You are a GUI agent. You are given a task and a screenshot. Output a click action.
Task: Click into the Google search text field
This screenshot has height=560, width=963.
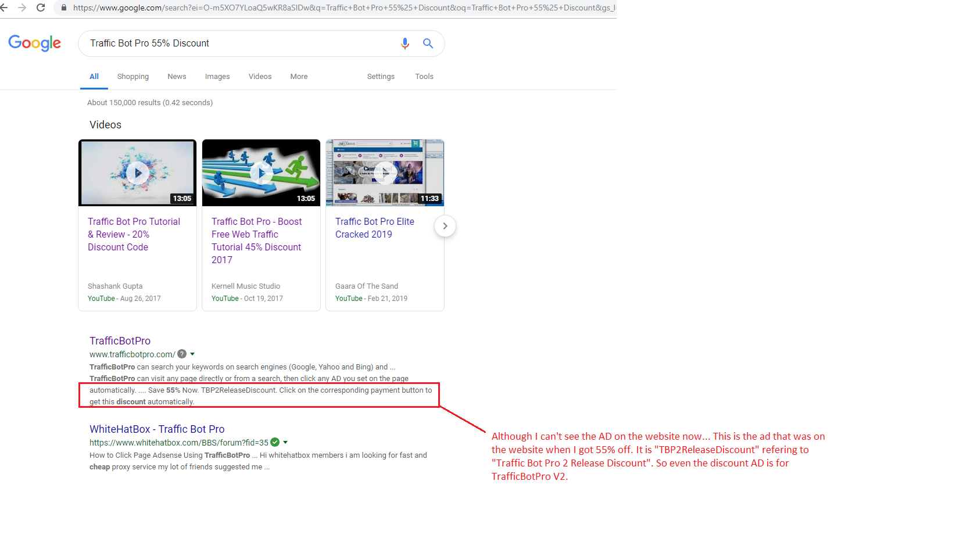pos(232,44)
